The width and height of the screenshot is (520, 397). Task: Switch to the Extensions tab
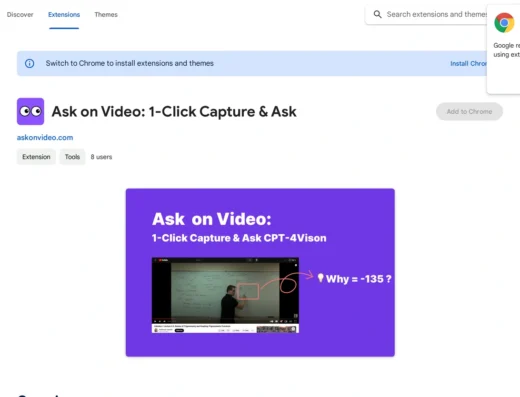pos(64,15)
